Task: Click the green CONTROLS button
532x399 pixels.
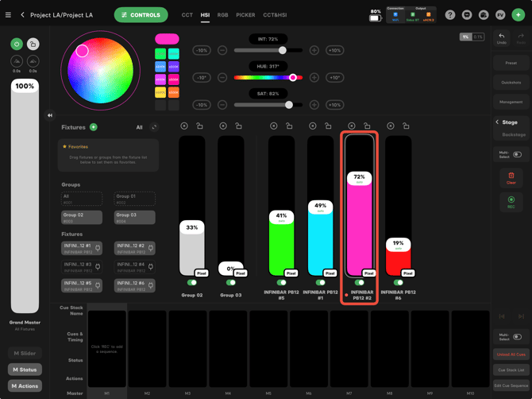Action: point(141,15)
